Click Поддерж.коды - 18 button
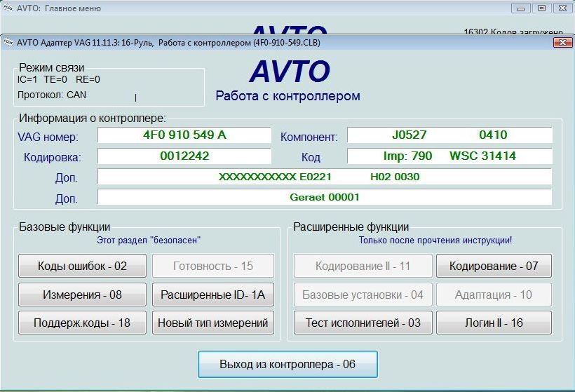 [82, 323]
